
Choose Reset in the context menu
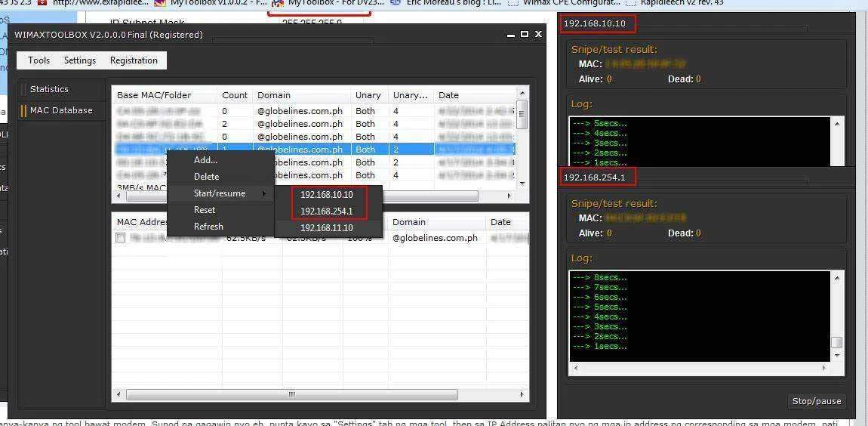205,210
